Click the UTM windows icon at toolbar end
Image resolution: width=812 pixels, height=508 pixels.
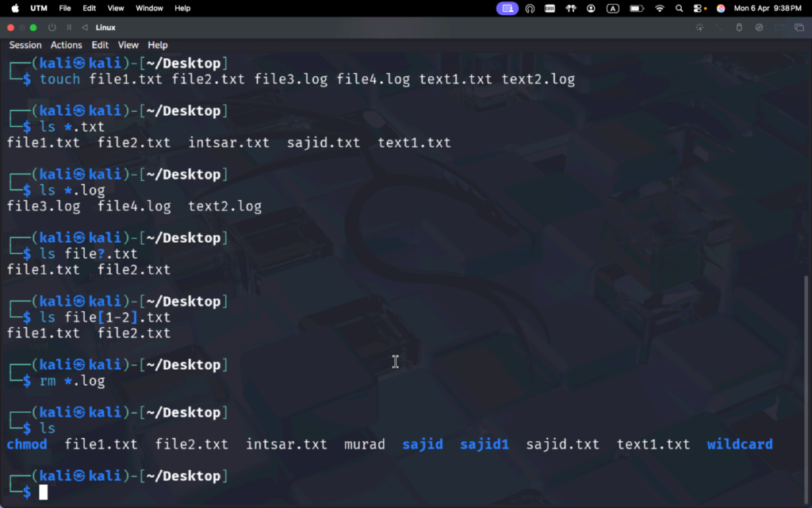[799, 27]
